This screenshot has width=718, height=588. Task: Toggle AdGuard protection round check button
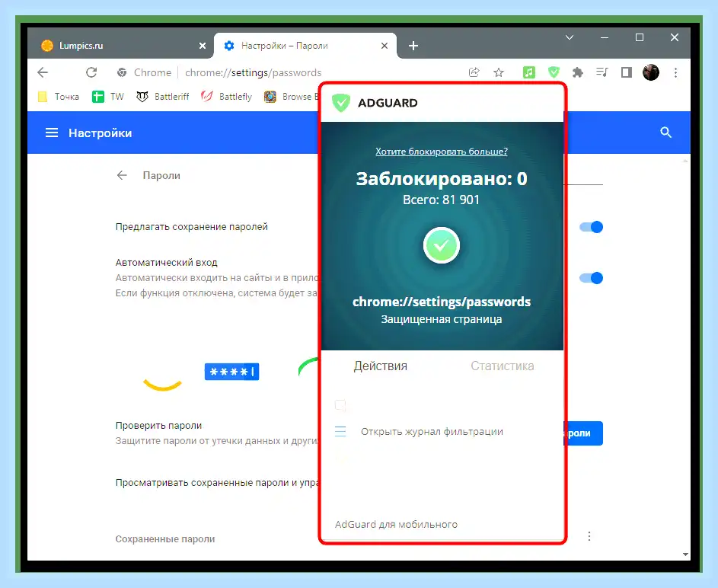[x=442, y=245]
